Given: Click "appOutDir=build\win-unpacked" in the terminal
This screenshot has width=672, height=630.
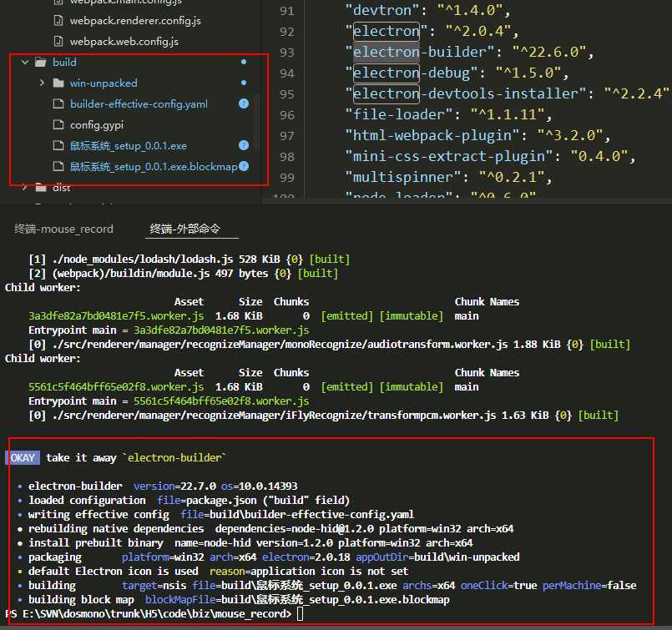Looking at the screenshot, I should (x=437, y=557).
